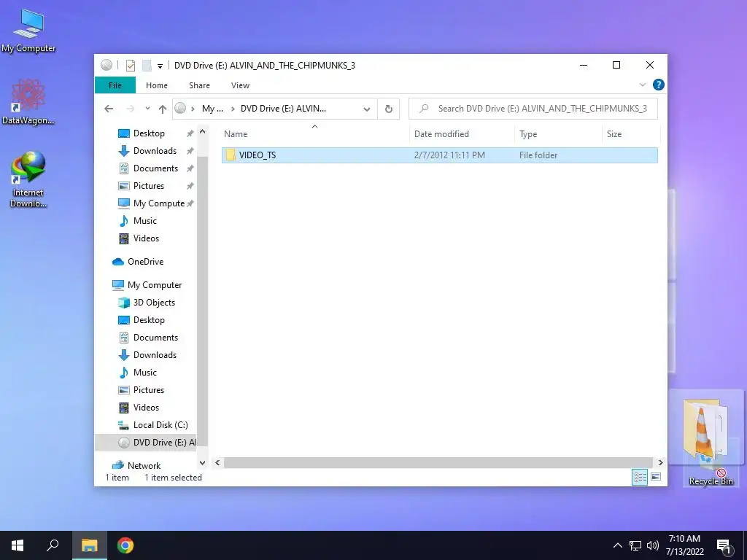Open the address bar history dropdown
This screenshot has height=560, width=747.
(367, 109)
